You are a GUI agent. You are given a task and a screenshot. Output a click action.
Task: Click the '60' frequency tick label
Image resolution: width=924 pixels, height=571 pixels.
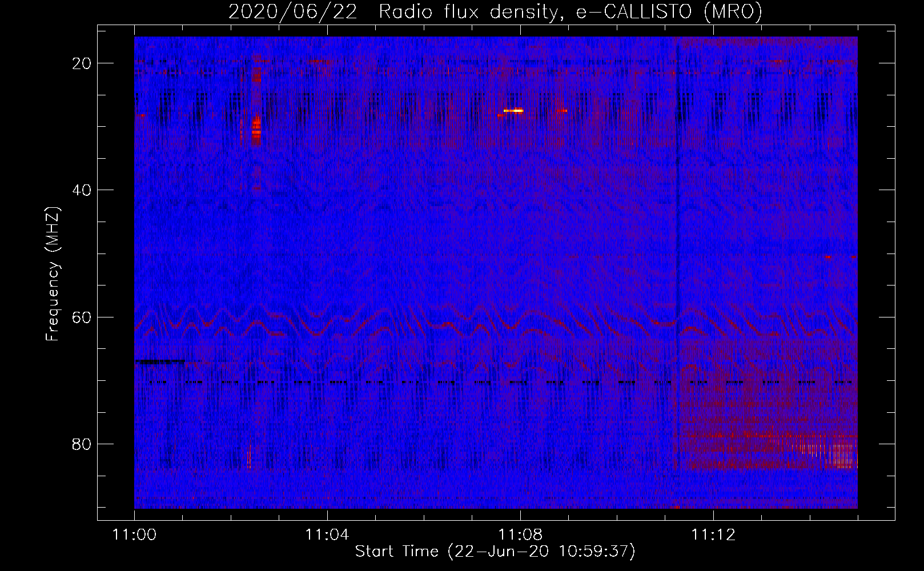pyautogui.click(x=82, y=317)
